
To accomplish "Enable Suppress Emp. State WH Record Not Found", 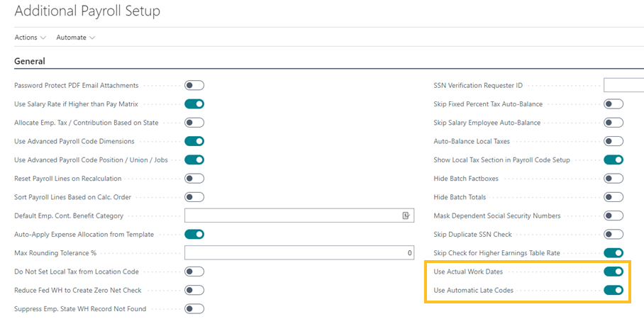I will (194, 309).
